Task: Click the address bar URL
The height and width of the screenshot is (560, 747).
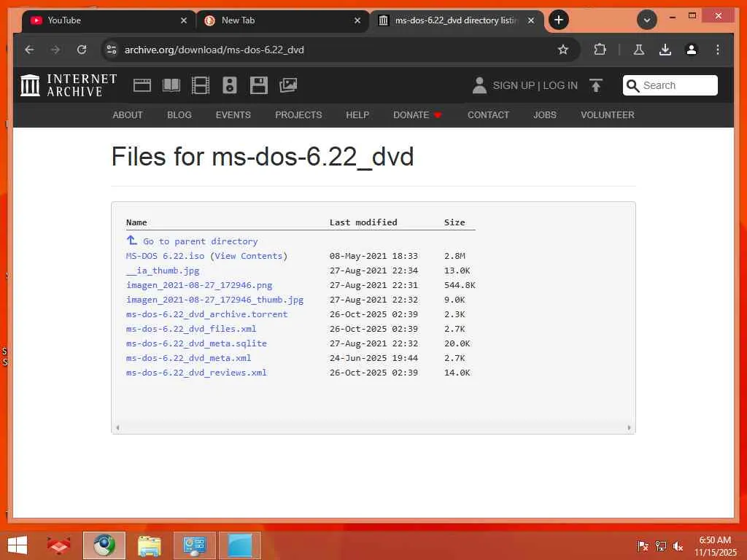Action: pos(214,50)
